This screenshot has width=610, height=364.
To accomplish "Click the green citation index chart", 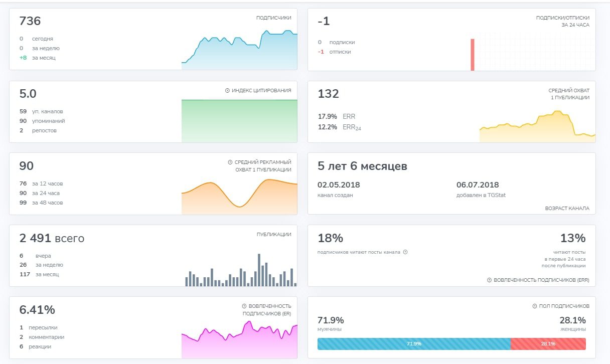I will 239,121.
